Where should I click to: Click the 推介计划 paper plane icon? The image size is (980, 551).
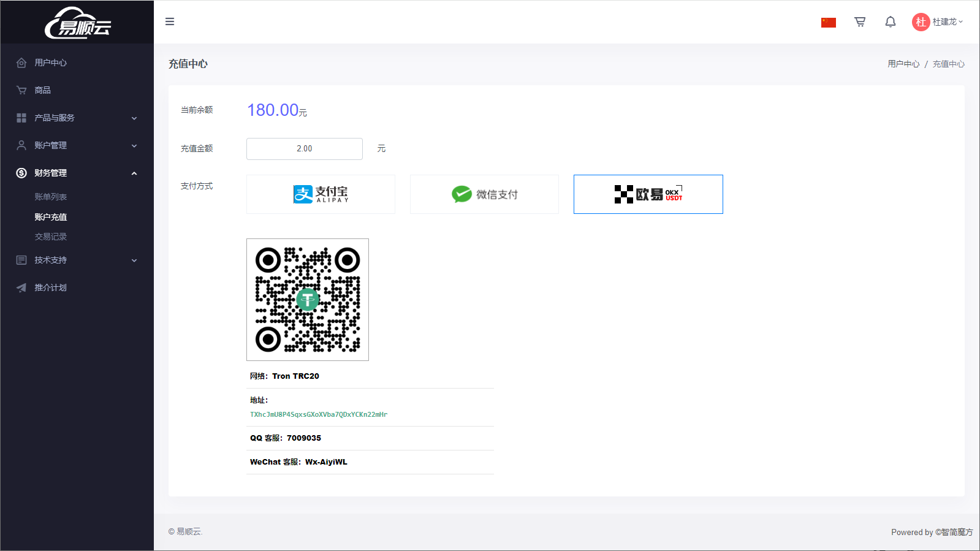click(21, 287)
